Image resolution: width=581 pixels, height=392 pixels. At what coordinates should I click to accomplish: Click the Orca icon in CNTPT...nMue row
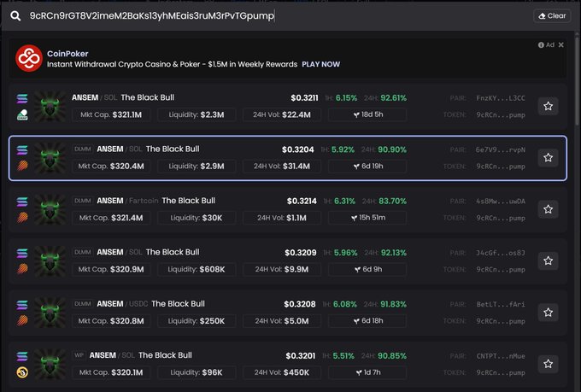[x=22, y=372]
